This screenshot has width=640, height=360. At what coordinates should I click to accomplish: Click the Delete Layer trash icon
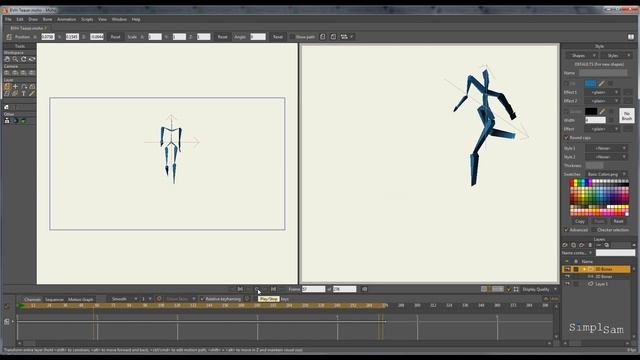pos(590,245)
